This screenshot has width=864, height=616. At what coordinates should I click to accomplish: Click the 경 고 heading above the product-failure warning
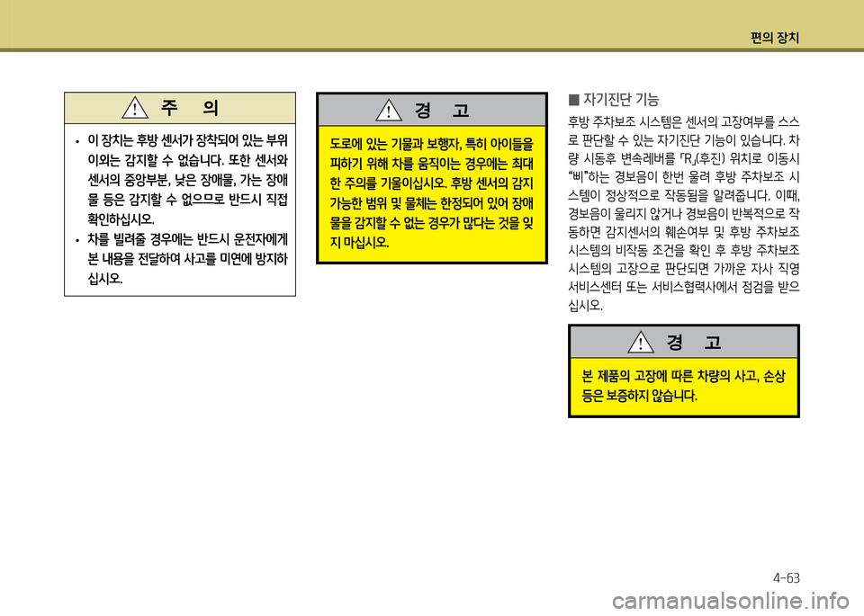[694, 343]
